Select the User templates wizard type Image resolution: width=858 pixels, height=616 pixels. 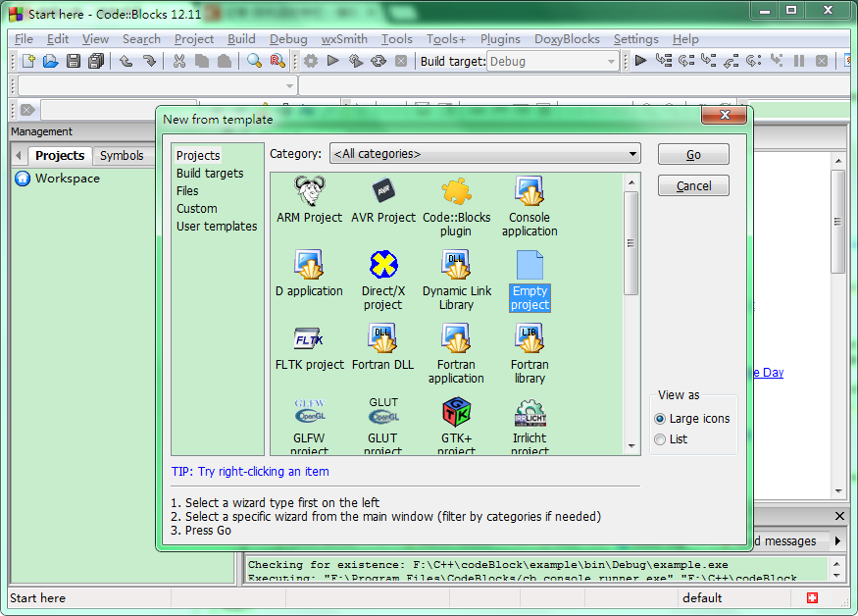point(217,227)
